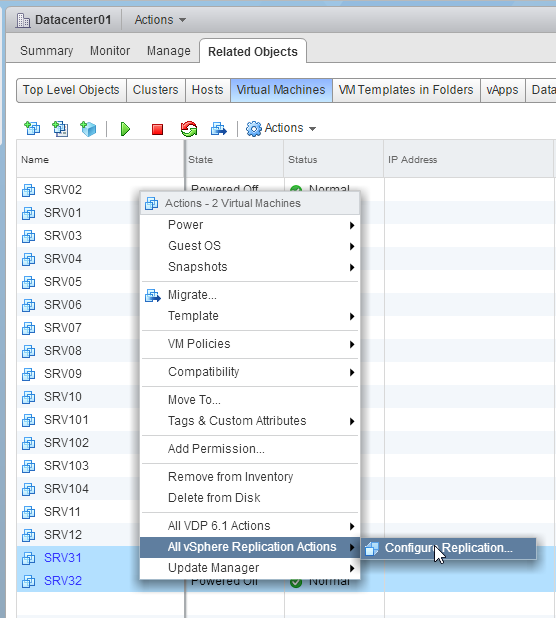Viewport: 556px width, 618px height.
Task: Choose Add Permission... menu entry
Action: [x=250, y=449]
